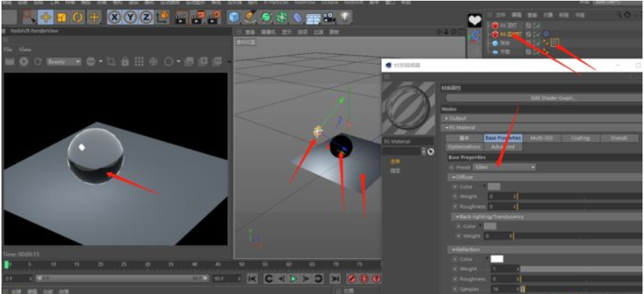This screenshot has height=294, width=644.
Task: Click the red question mark keyframe button
Action: [376, 279]
